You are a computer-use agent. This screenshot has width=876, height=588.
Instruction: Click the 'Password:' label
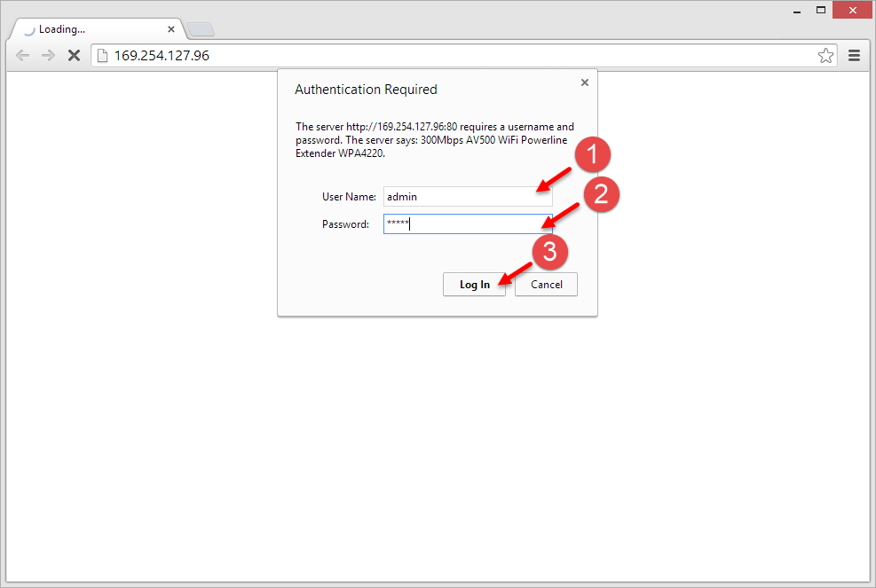click(345, 223)
